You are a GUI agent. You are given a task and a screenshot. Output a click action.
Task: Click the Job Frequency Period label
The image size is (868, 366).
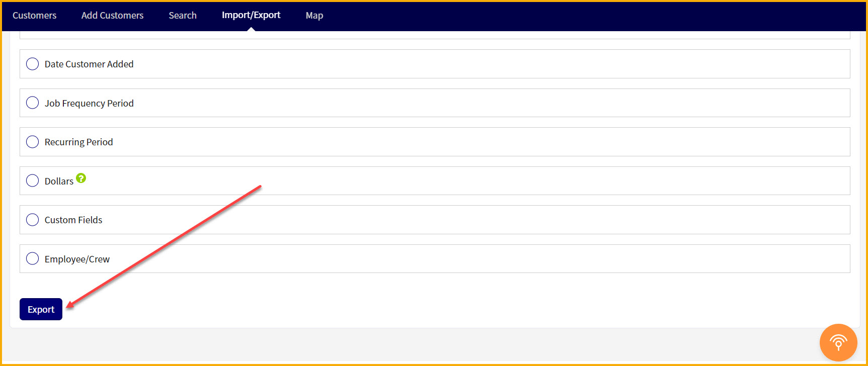tap(89, 103)
